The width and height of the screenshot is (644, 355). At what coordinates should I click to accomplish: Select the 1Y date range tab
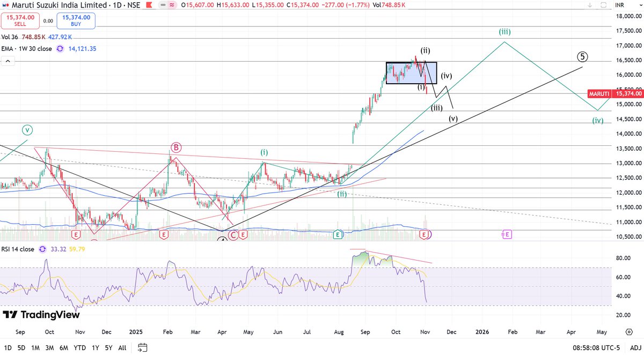94,348
